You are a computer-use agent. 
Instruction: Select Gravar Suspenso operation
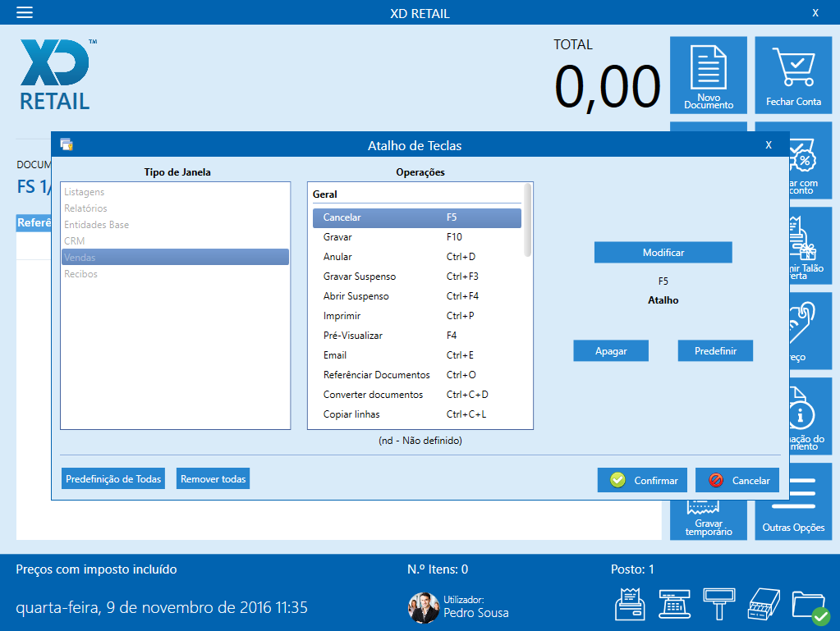[x=417, y=277]
